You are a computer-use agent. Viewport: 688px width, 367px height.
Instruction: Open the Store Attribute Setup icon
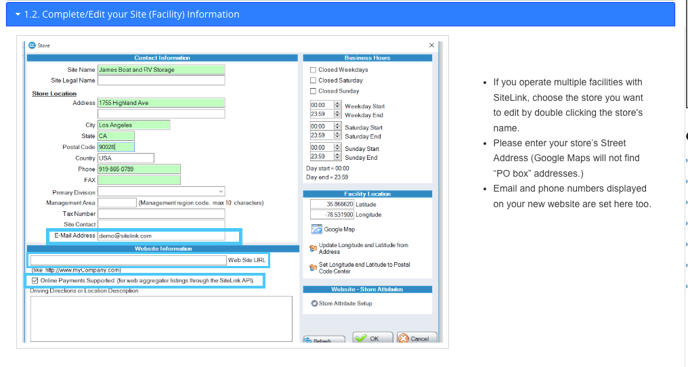coord(314,303)
